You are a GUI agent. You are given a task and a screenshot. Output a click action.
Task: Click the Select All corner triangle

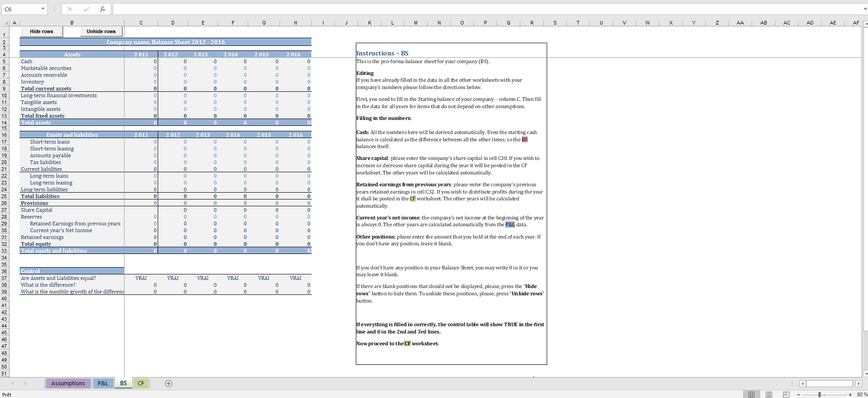point(5,23)
